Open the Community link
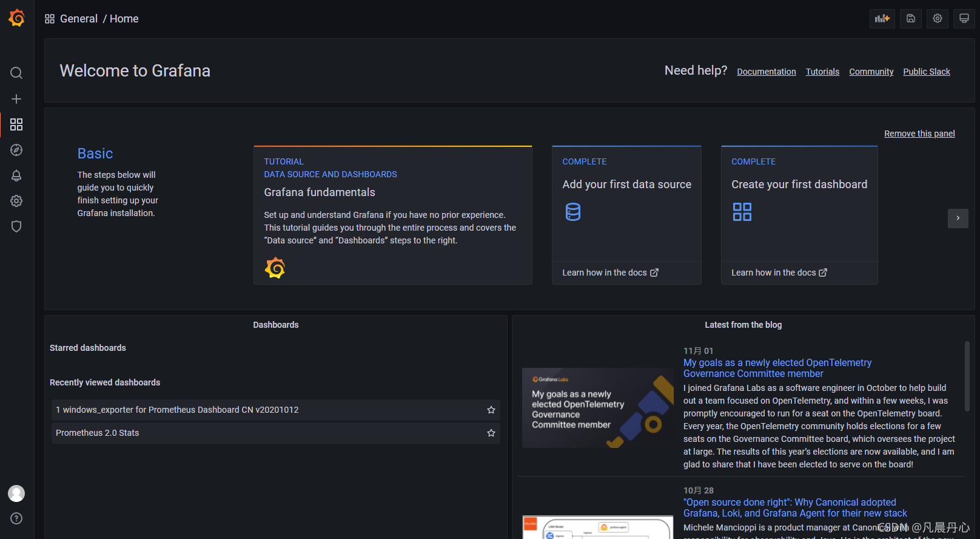 click(x=871, y=72)
